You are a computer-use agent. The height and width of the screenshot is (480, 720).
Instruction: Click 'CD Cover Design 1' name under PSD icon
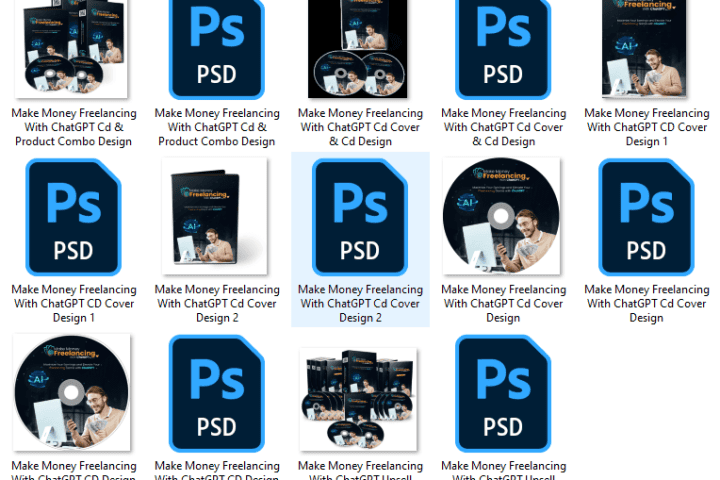pos(74,304)
